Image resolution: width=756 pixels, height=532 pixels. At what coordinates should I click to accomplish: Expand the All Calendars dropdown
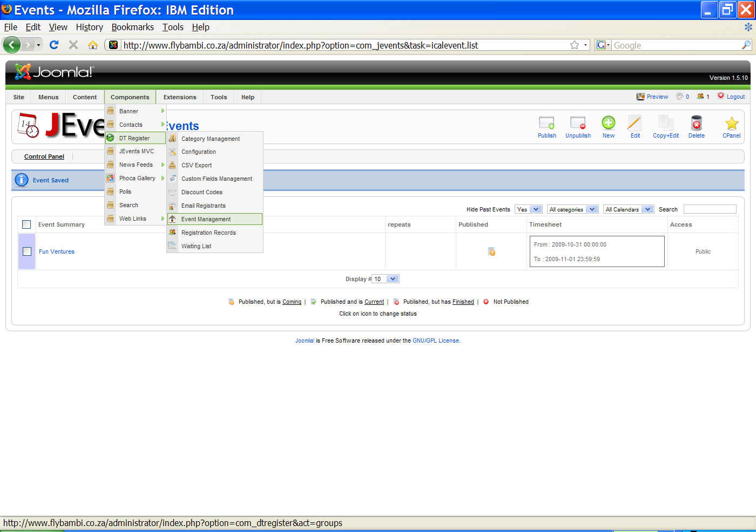(x=628, y=209)
